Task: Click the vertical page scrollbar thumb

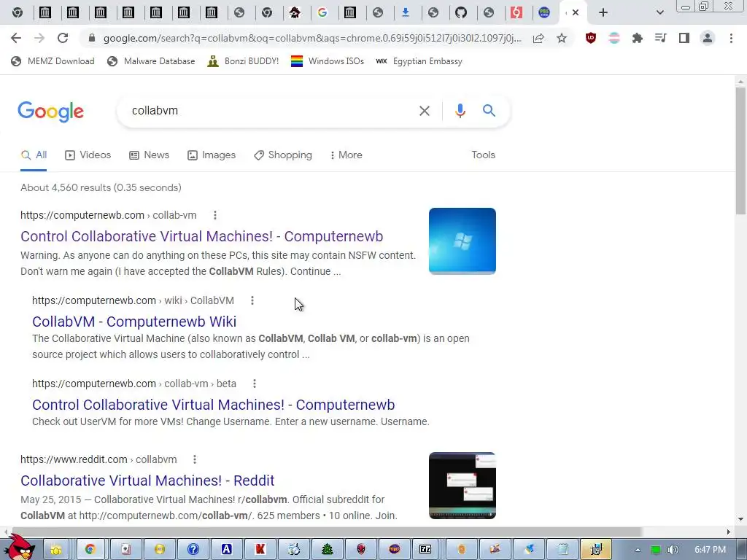Action: [740, 151]
